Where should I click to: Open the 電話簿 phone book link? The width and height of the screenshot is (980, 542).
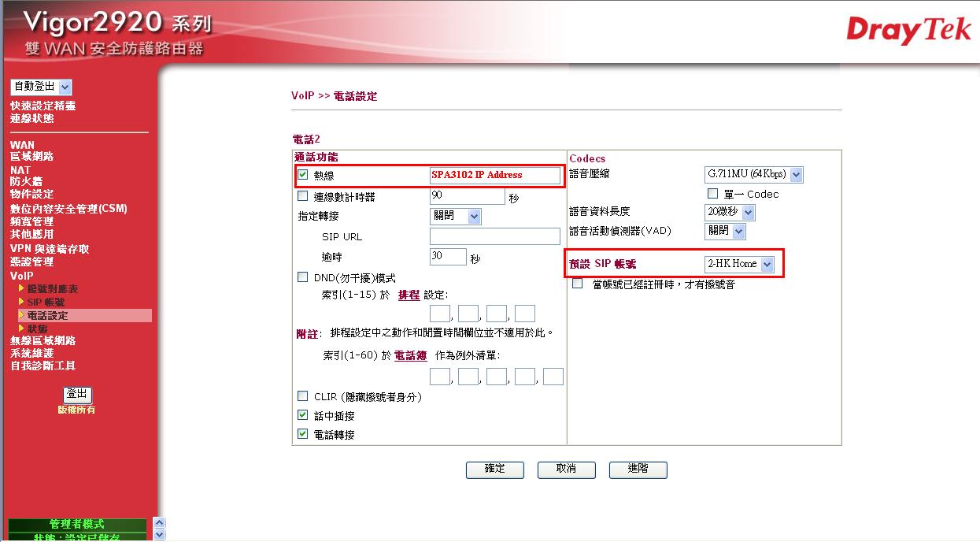pyautogui.click(x=411, y=356)
